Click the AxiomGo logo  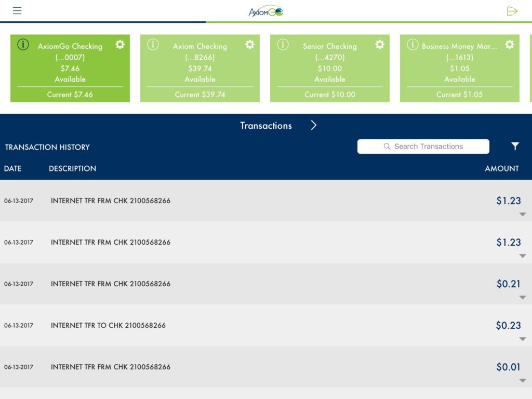point(265,11)
